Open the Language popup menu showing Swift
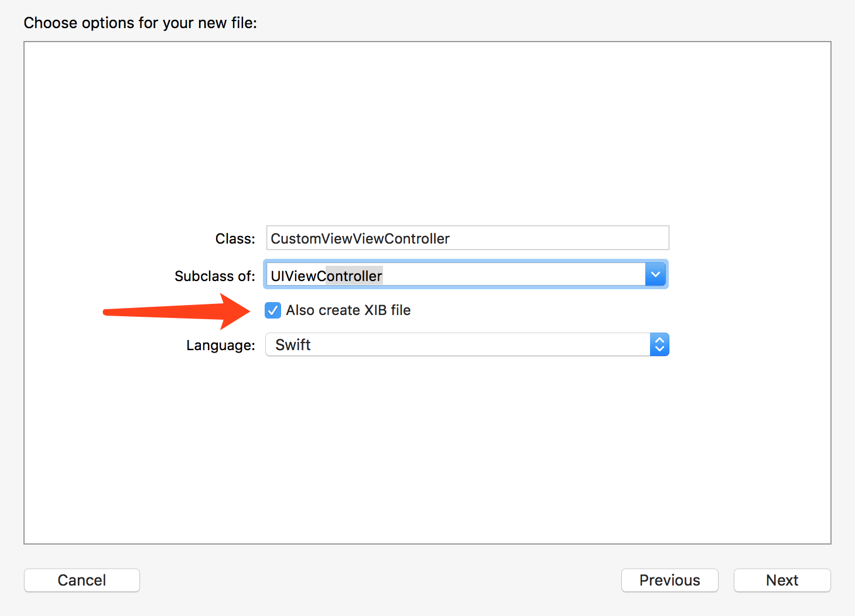 click(457, 345)
